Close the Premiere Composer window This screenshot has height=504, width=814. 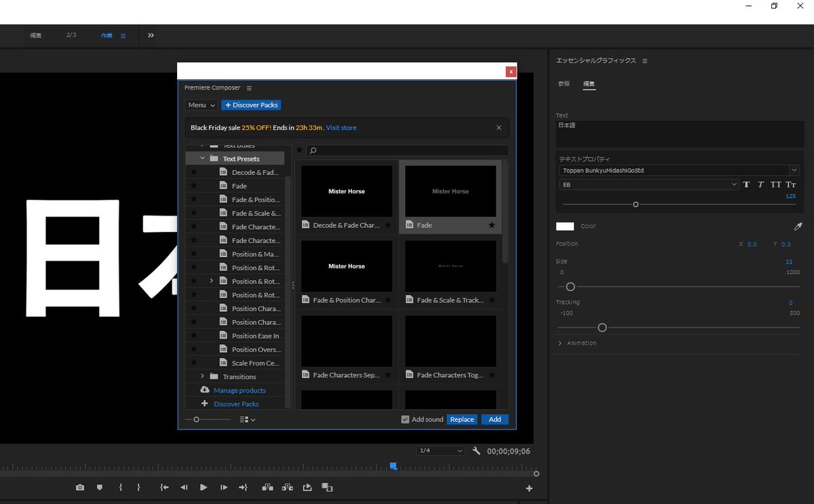(511, 71)
